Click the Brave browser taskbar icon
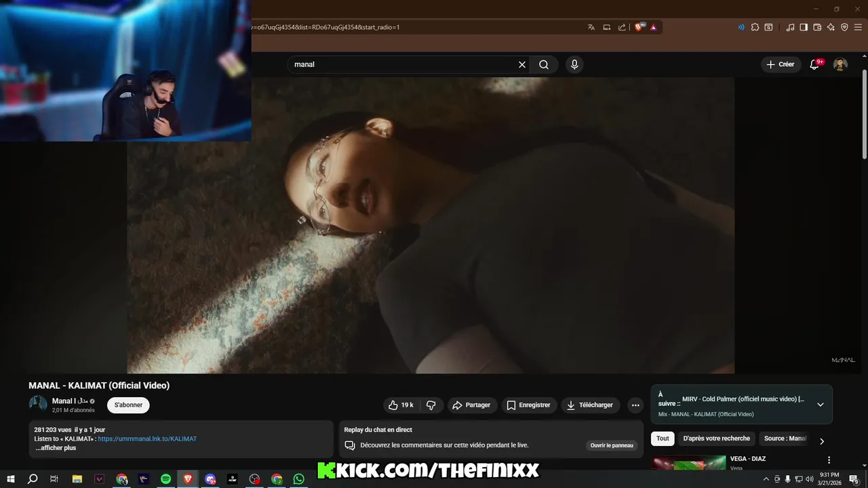 (x=188, y=479)
